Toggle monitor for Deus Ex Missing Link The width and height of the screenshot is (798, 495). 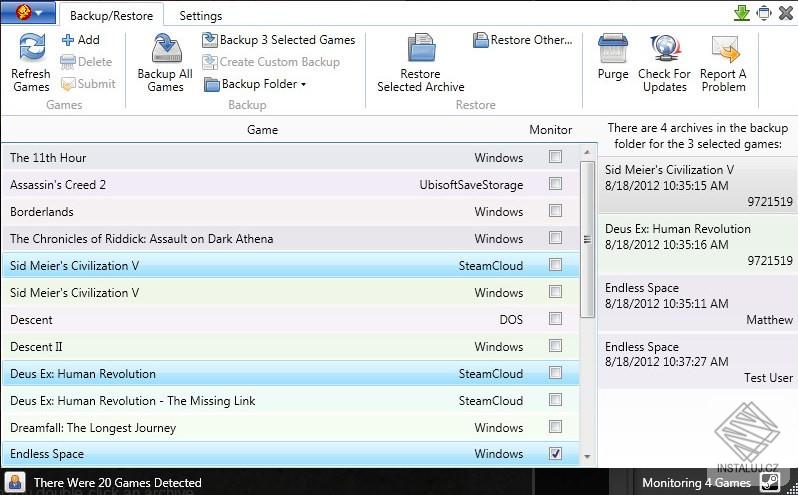[x=555, y=399]
